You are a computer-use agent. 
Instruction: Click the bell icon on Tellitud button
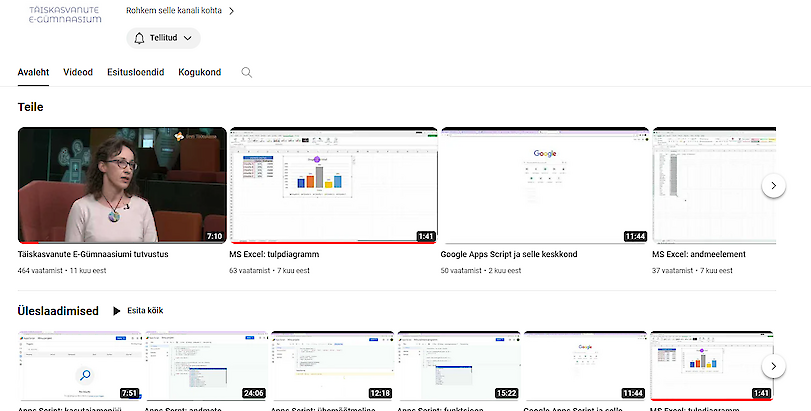[x=141, y=39]
